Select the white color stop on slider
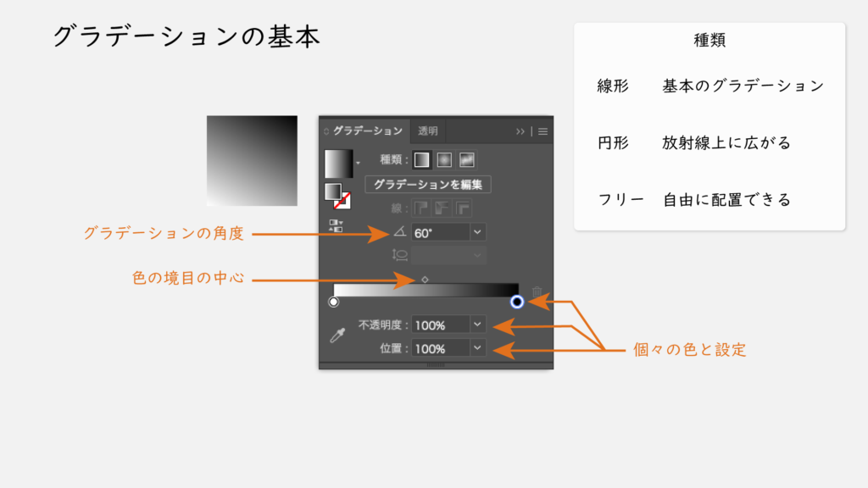Screen dimensions: 868x488 pyautogui.click(x=333, y=302)
